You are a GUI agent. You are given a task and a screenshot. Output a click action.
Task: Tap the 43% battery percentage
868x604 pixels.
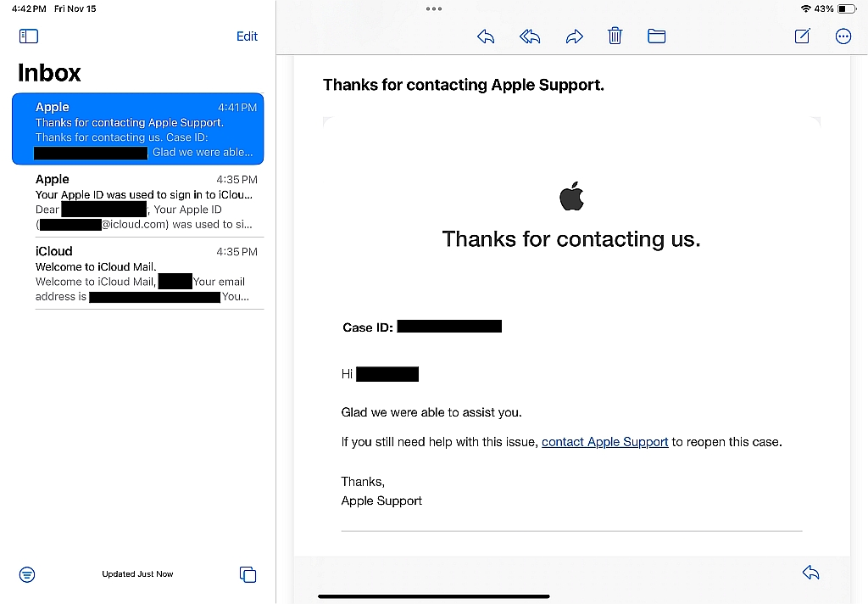(824, 8)
